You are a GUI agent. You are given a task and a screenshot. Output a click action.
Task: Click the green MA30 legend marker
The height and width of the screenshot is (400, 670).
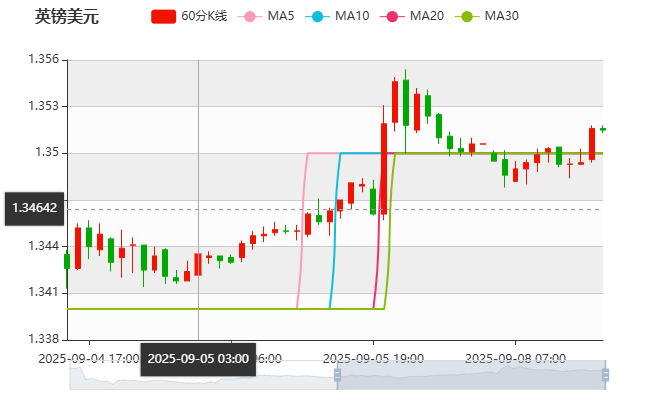(467, 17)
